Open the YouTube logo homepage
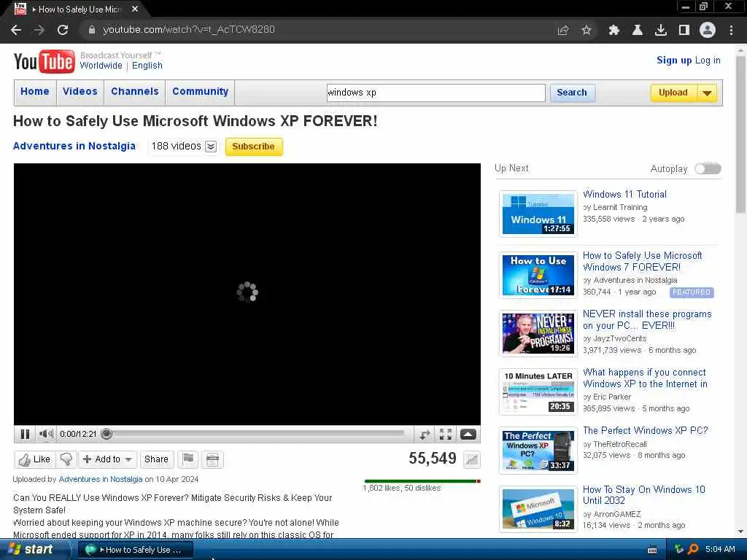The image size is (747, 560). (x=44, y=61)
